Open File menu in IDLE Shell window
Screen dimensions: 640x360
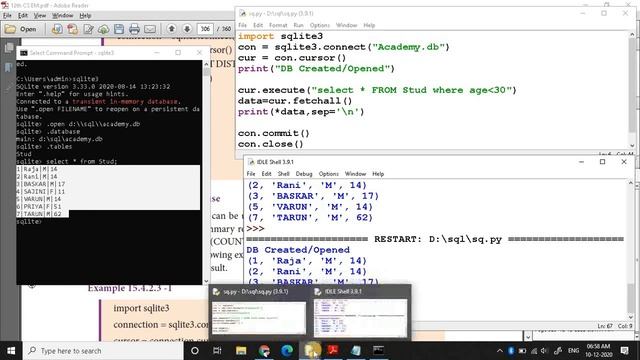[x=251, y=174]
